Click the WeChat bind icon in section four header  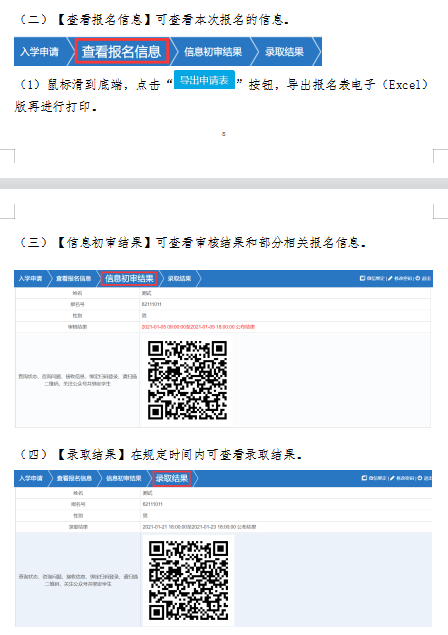click(x=364, y=478)
